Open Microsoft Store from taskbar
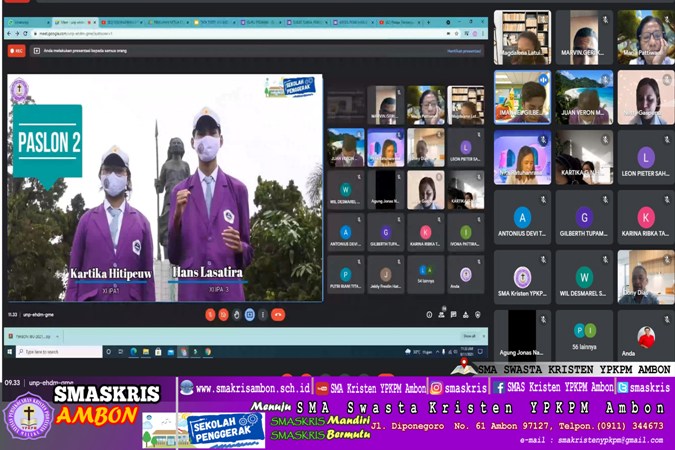 (x=158, y=352)
